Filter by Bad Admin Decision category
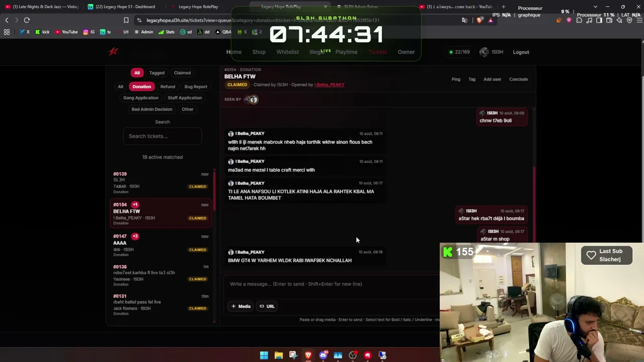This screenshot has width=644, height=362. [152, 109]
